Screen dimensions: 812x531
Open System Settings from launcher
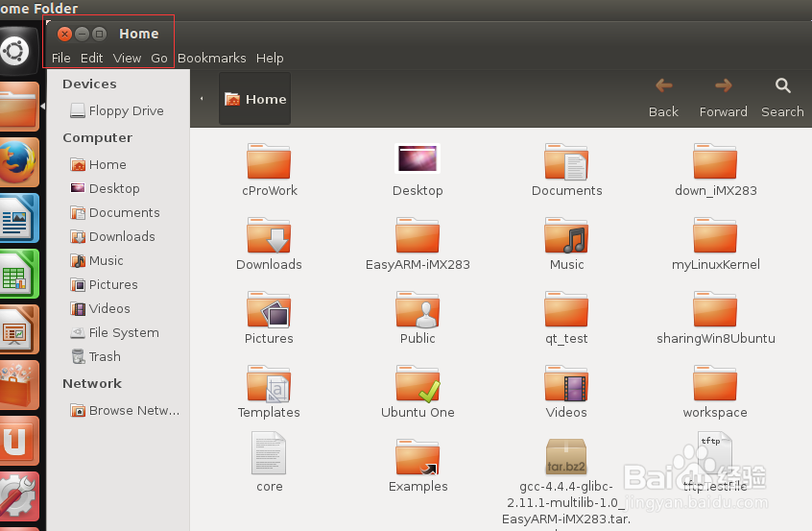click(x=18, y=496)
